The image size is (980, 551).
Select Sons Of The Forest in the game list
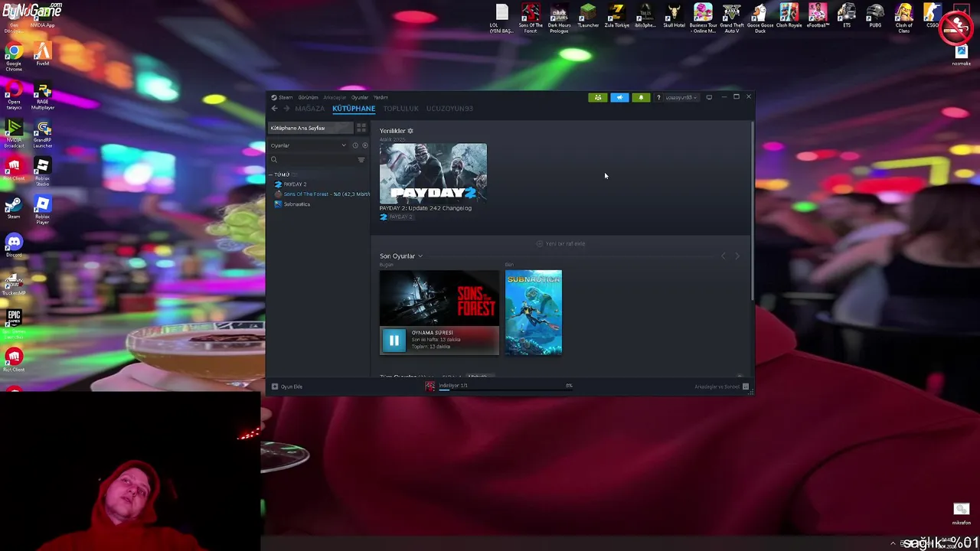tap(320, 194)
